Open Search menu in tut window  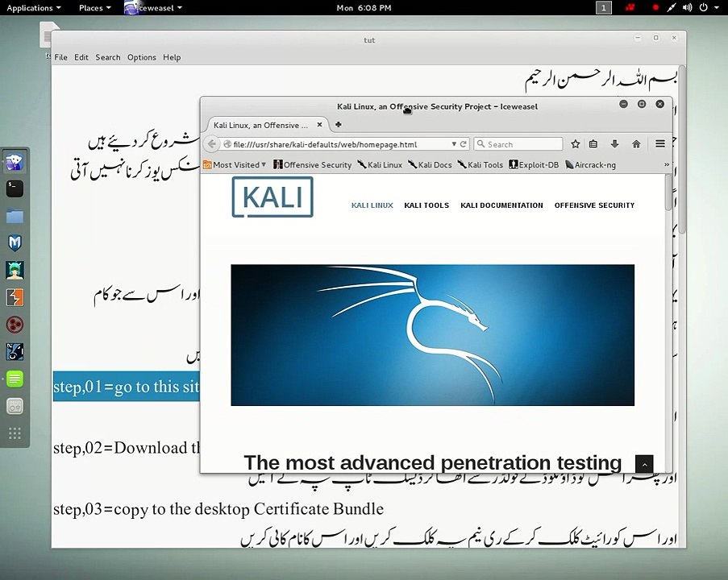108,57
